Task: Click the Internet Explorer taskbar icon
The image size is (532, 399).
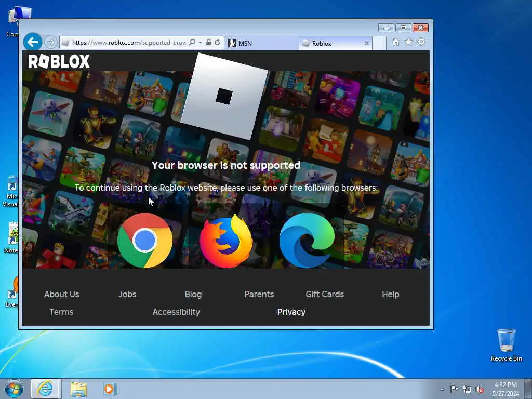Action: point(45,389)
